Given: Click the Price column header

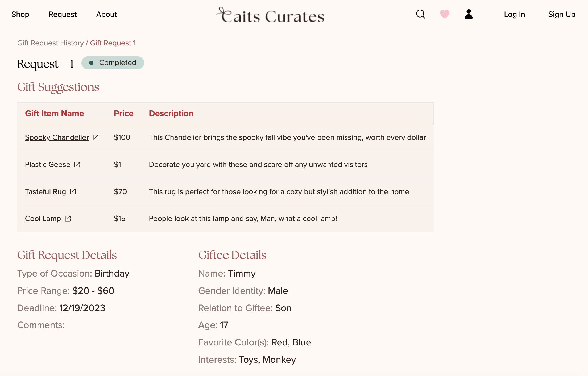Looking at the screenshot, I should click(x=123, y=113).
